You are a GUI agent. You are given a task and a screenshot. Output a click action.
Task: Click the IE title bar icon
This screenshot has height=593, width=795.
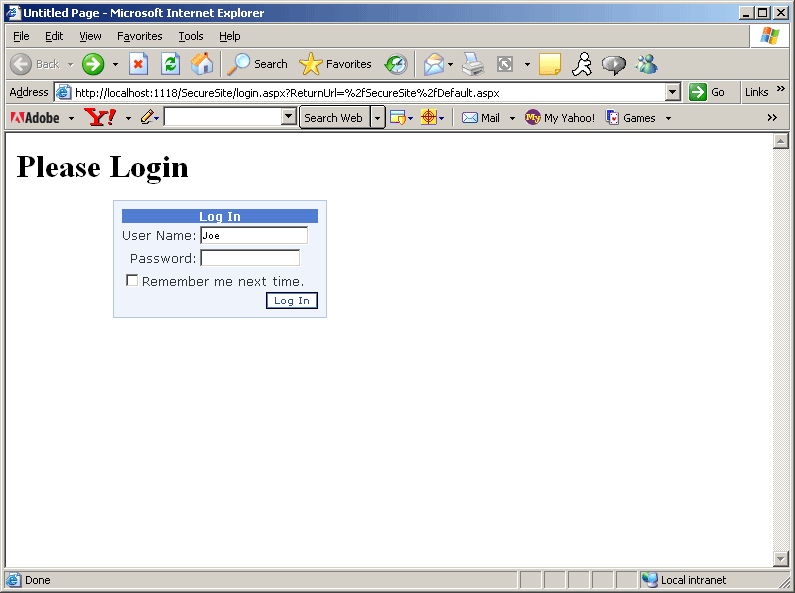(x=14, y=13)
